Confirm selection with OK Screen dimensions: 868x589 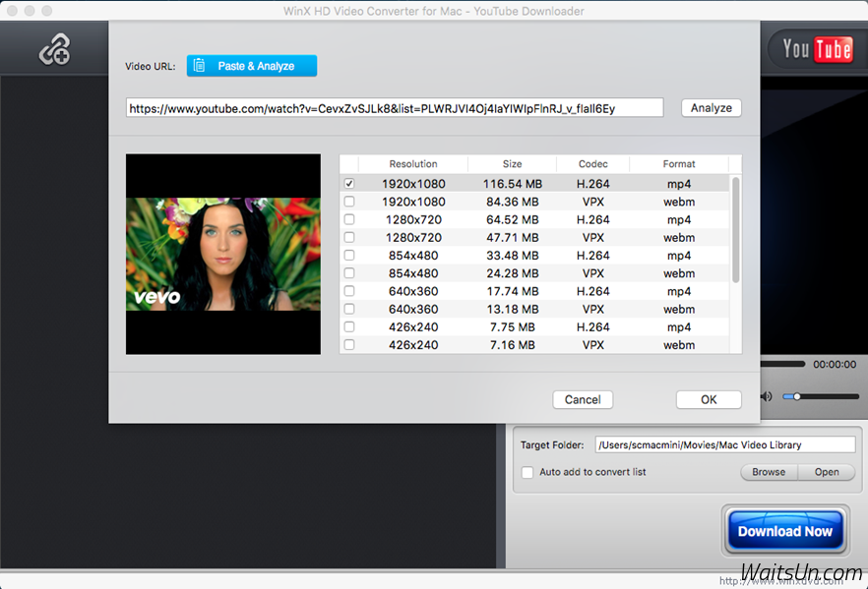(709, 399)
